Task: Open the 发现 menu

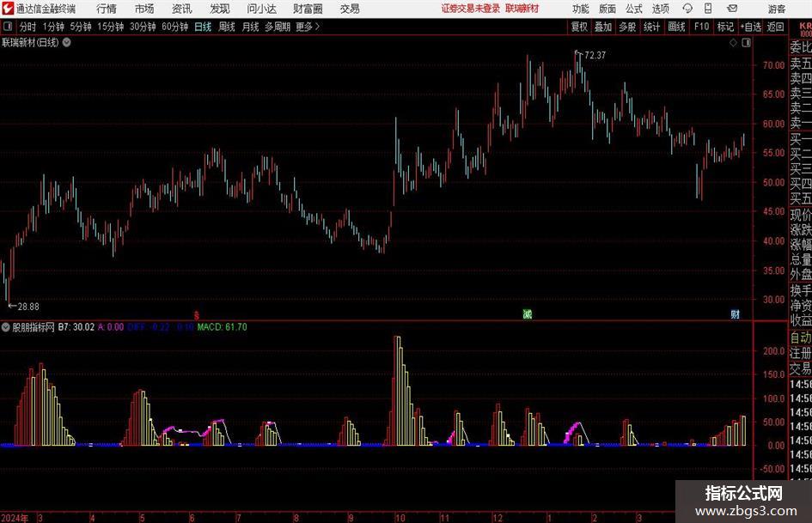Action: (x=220, y=9)
